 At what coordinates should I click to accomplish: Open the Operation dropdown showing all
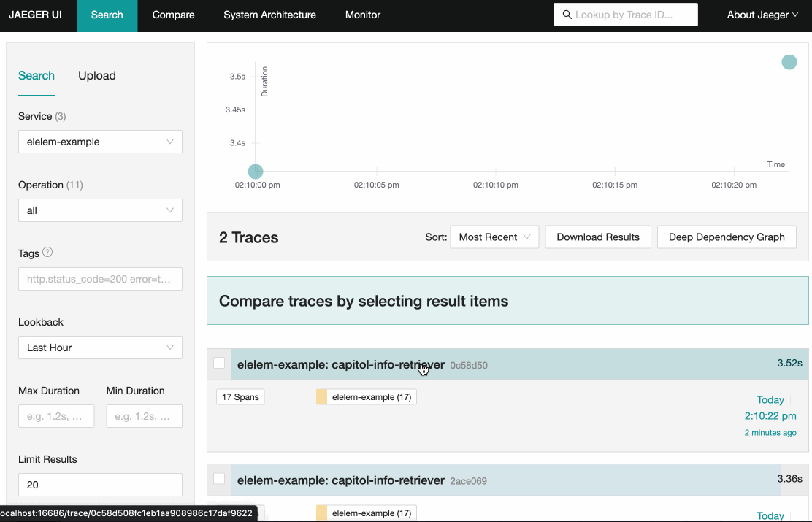[100, 210]
